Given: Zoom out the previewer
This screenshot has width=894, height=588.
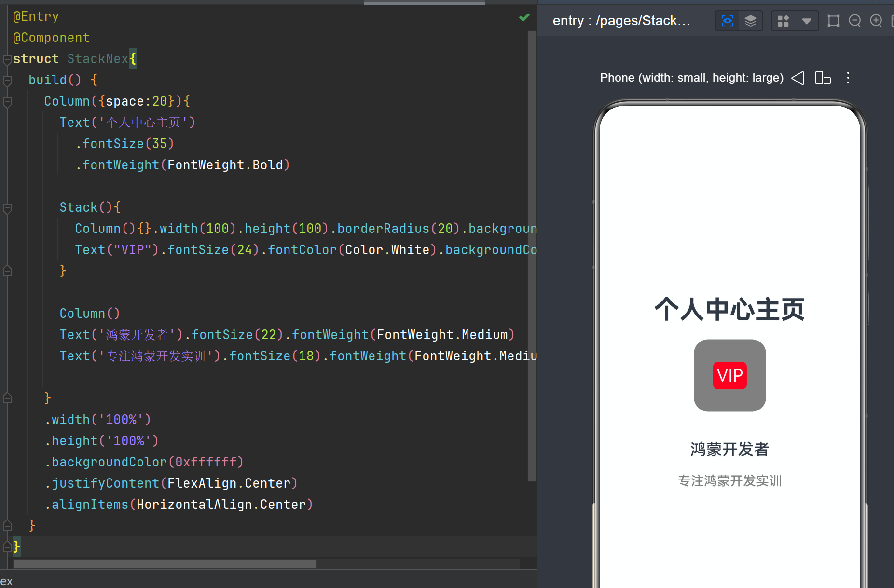Looking at the screenshot, I should (x=855, y=21).
